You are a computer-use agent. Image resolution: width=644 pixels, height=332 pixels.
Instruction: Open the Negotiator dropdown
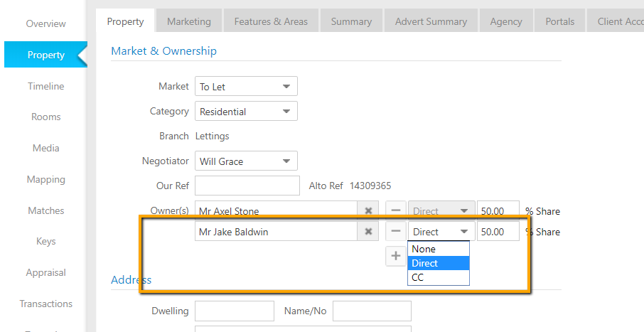click(246, 161)
